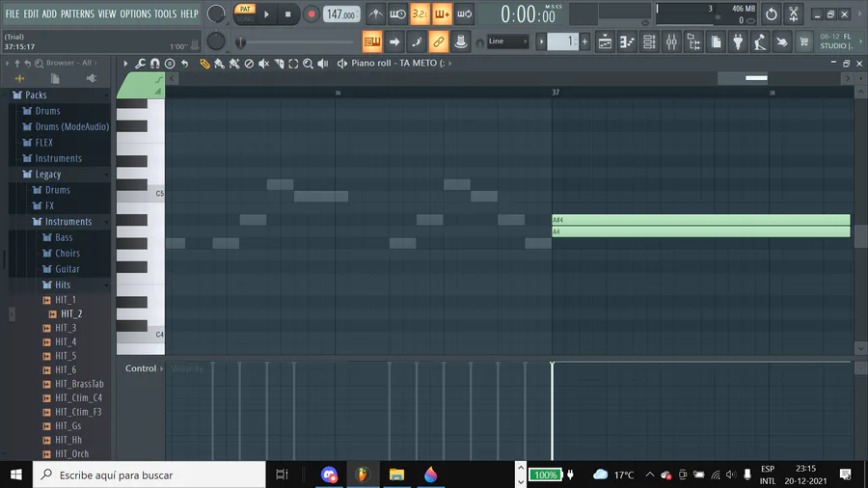Switch between PAT and SONG mode
Image resolution: width=868 pixels, height=488 pixels.
(245, 14)
